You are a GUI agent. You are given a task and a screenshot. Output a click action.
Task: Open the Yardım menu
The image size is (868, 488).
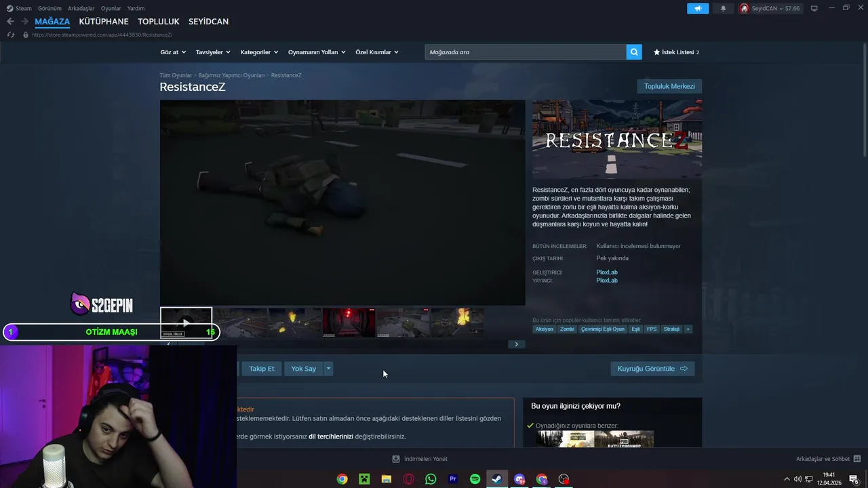136,8
